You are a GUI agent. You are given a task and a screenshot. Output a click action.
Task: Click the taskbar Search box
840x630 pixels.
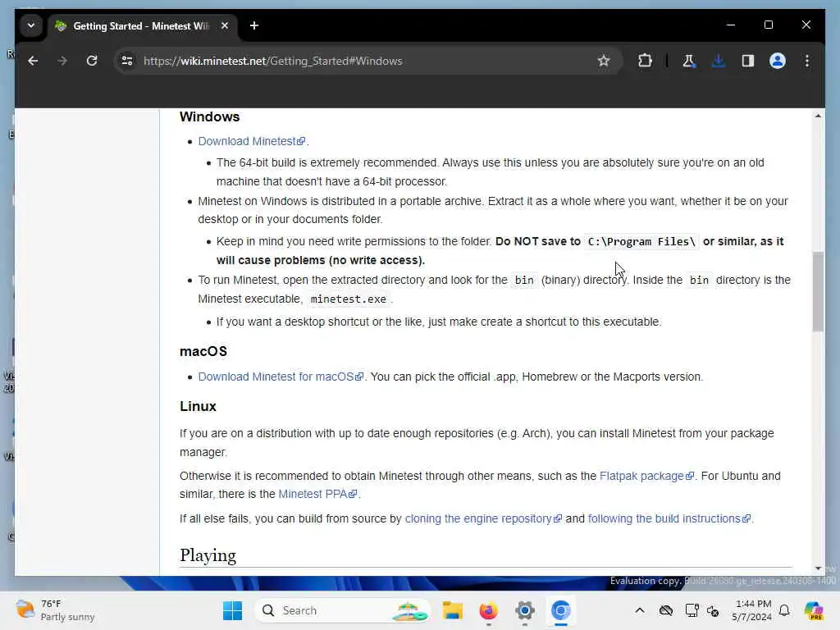pos(343,610)
